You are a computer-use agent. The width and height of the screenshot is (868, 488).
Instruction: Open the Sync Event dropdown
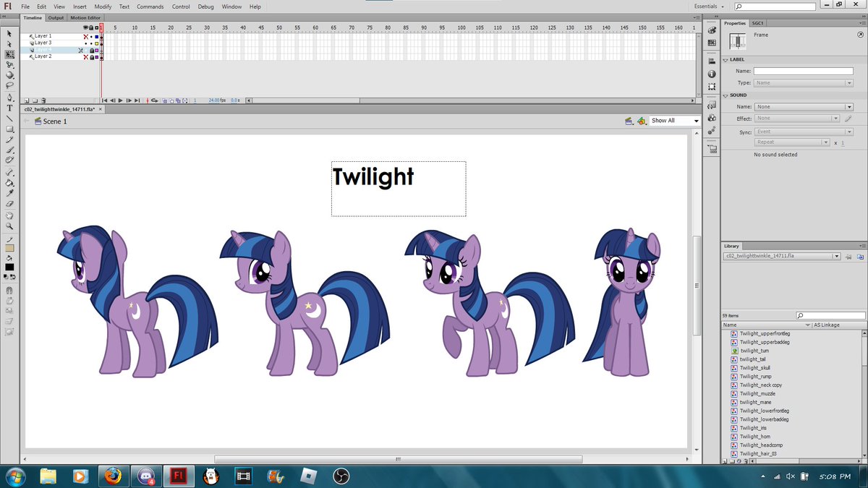click(x=804, y=132)
